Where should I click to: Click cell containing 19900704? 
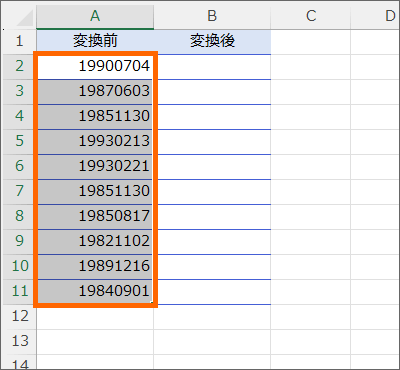95,67
